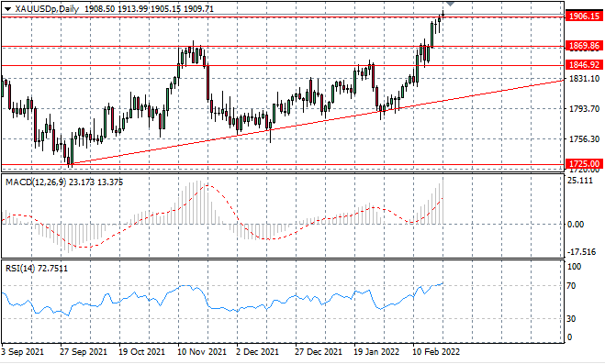Select the OHLC values 1908.50 1913.99 1905.15 1909.71
The width and height of the screenshot is (605, 364).
click(x=149, y=9)
